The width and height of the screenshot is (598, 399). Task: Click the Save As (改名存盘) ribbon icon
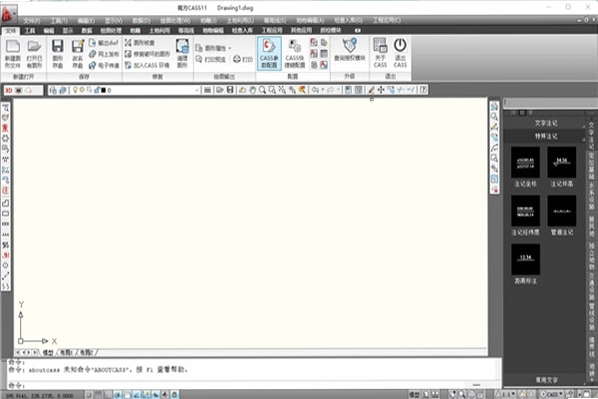pos(78,54)
